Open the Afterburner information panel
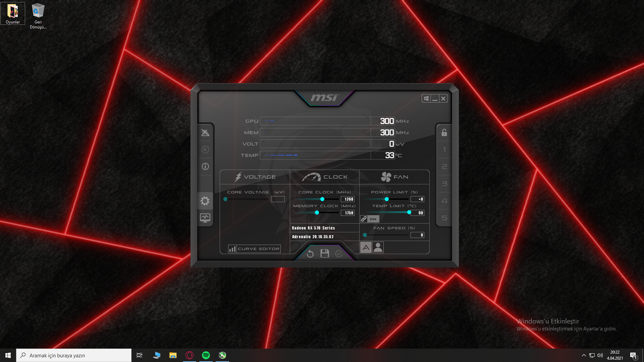This screenshot has width=644, height=362. (x=205, y=166)
